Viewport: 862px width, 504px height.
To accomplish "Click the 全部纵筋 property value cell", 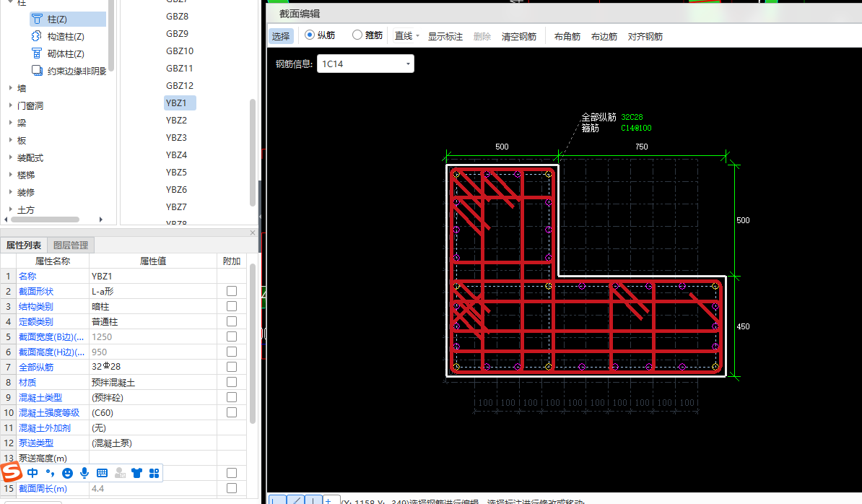I will 153,367.
